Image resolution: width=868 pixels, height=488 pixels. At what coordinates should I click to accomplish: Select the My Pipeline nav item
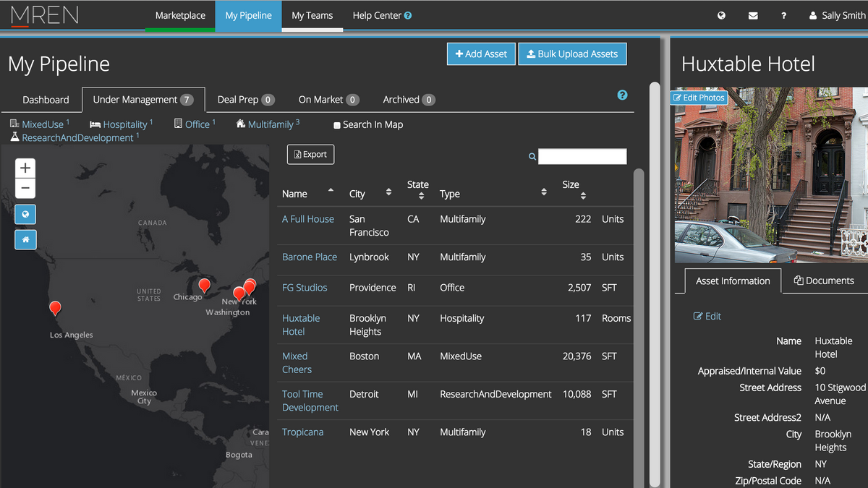pyautogui.click(x=248, y=15)
